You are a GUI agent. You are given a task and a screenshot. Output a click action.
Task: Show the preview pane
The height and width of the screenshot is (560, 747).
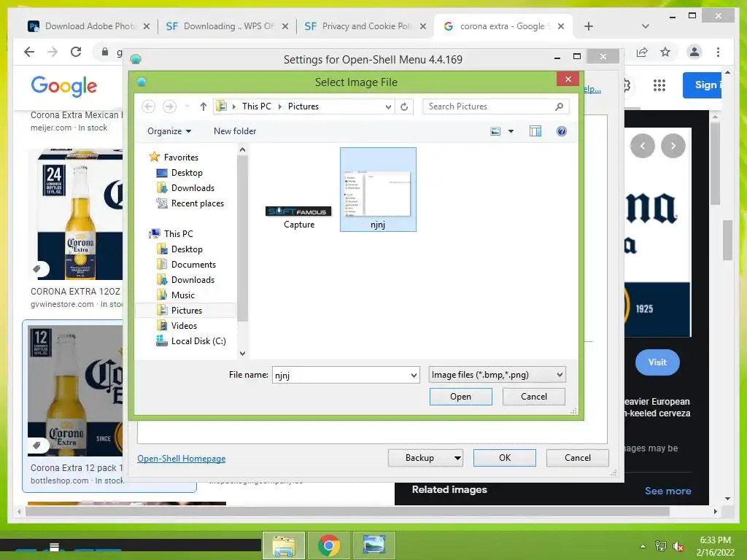point(535,131)
